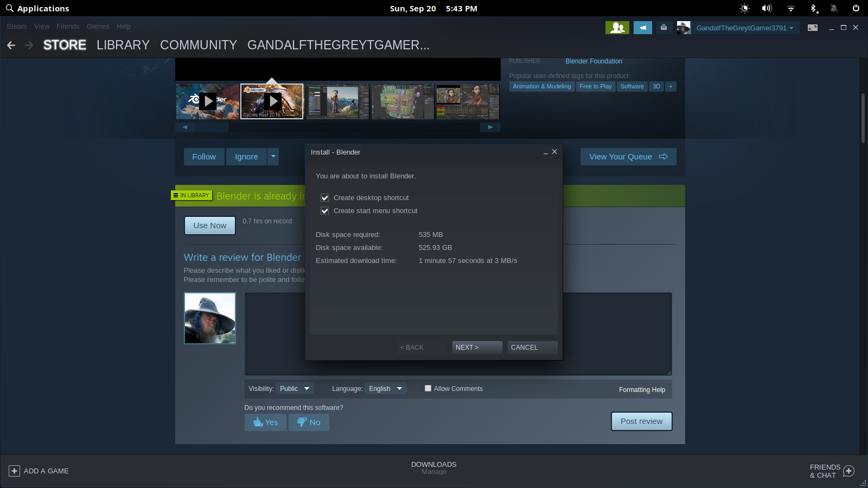
Task: Enable Allow Comments checkbox
Action: [x=428, y=388]
